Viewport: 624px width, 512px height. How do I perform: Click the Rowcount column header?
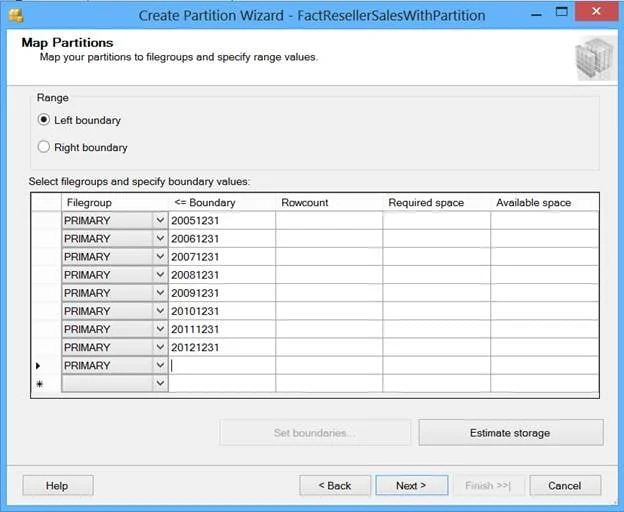(x=329, y=202)
